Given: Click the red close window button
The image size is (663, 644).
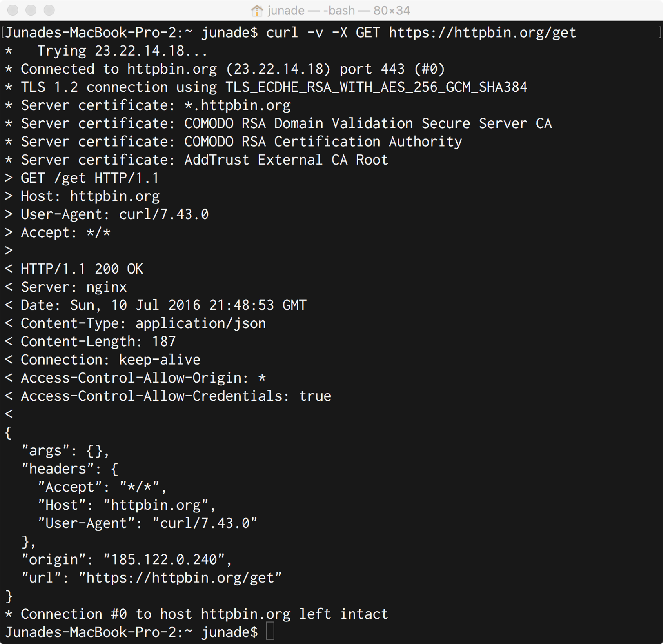Looking at the screenshot, I should tap(13, 10).
